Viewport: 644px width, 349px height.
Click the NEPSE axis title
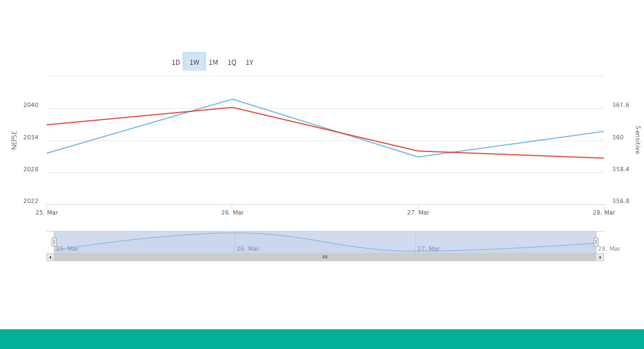(15, 140)
